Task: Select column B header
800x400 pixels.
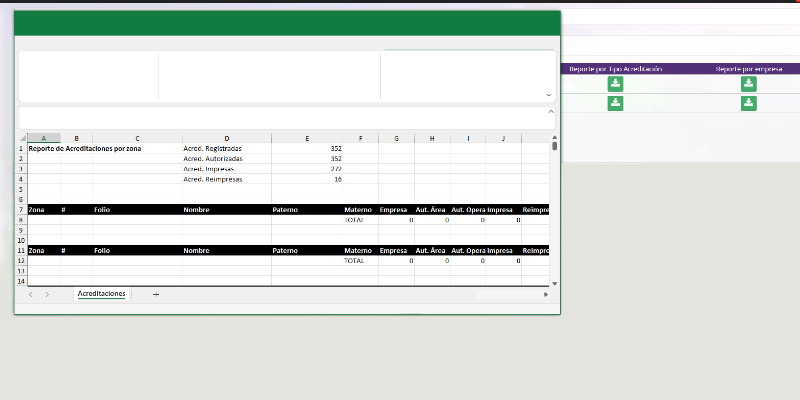Action: pos(77,138)
